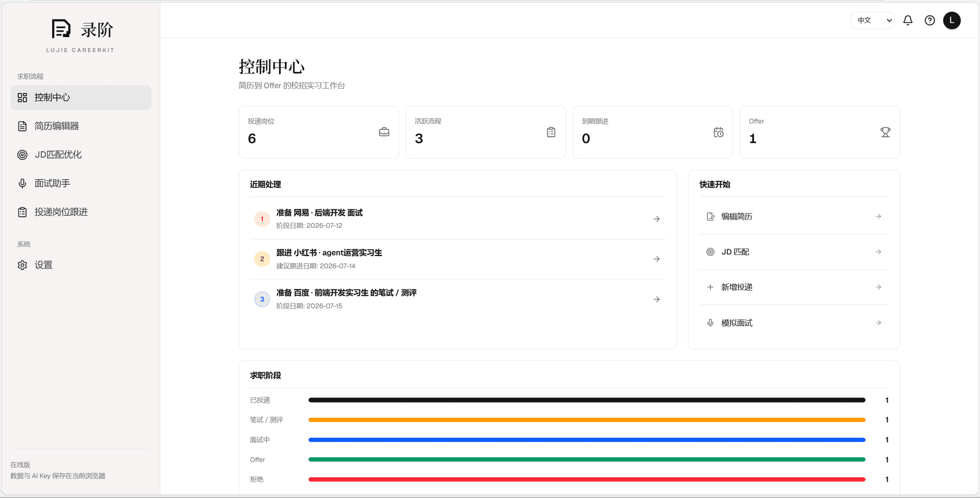980x498 pixels.
Task: Open JD匹配优化 in the sidebar
Action: pos(81,155)
